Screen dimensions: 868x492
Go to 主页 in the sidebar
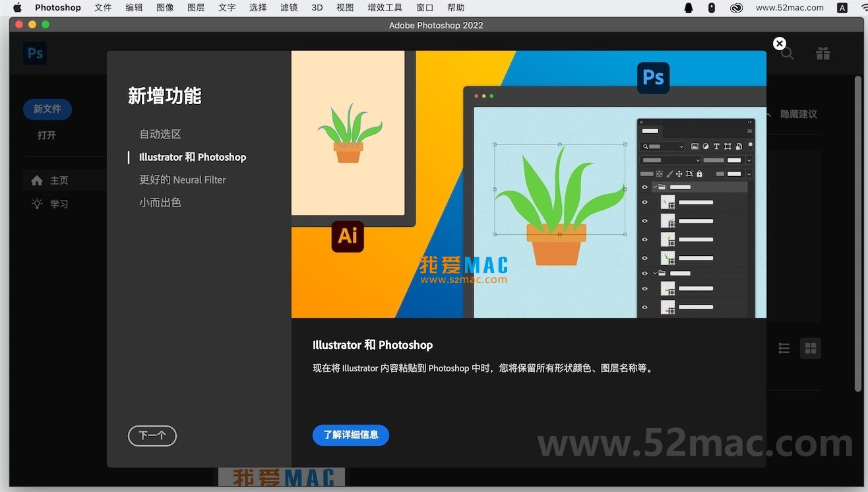(59, 180)
